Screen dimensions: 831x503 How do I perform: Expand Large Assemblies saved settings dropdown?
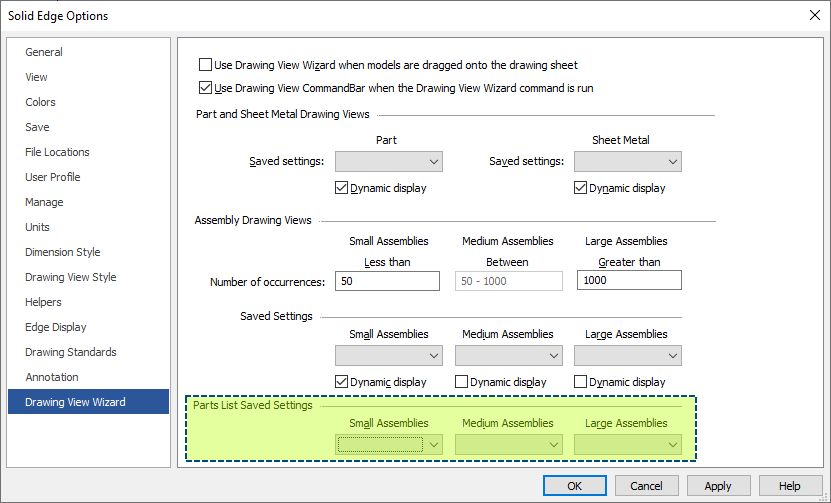coord(627,356)
